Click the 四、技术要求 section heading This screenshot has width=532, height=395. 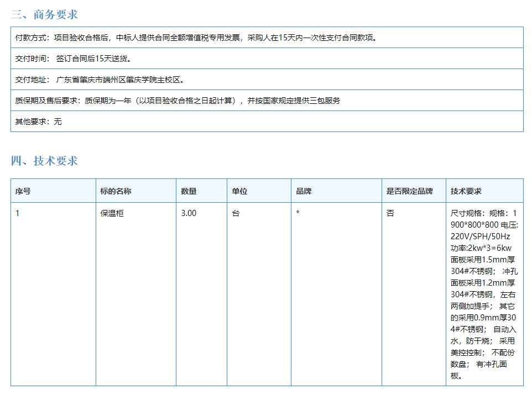(44, 161)
